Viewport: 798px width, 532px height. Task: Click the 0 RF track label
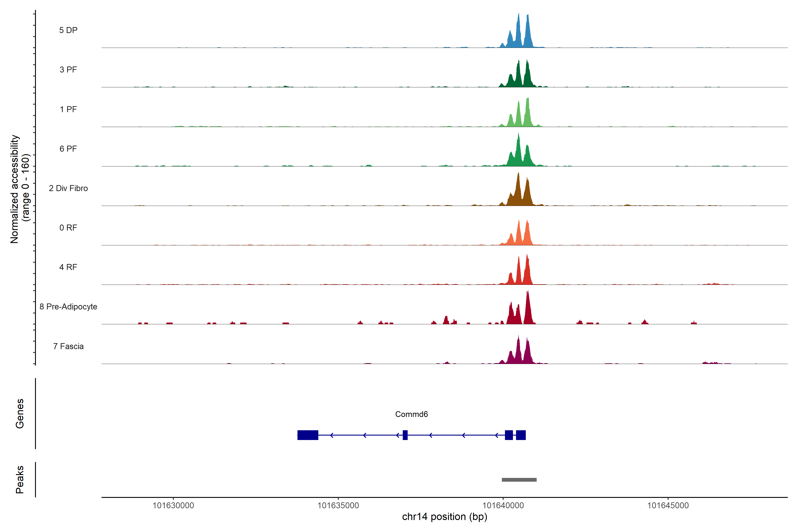click(68, 228)
